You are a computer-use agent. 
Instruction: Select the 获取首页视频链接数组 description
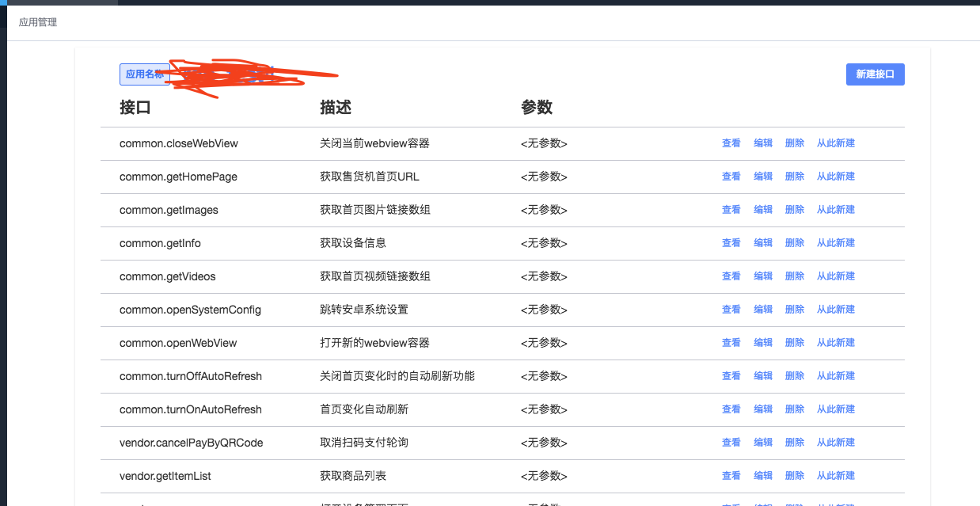(x=375, y=276)
